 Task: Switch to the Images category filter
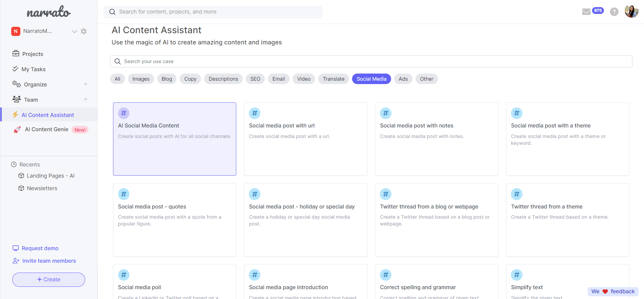(141, 79)
